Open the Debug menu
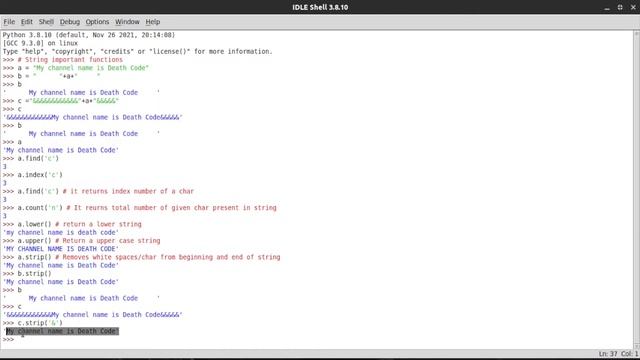640x360 pixels. click(70, 22)
